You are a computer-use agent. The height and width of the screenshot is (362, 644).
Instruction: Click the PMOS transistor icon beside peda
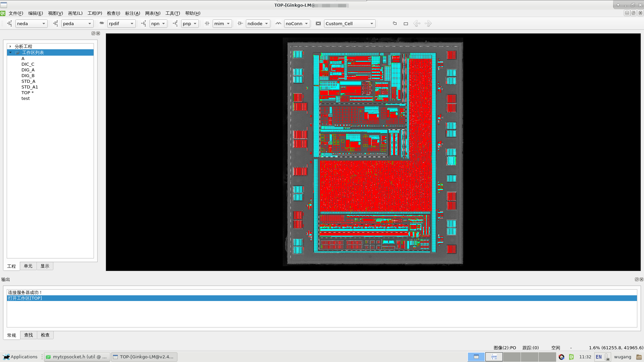(55, 23)
